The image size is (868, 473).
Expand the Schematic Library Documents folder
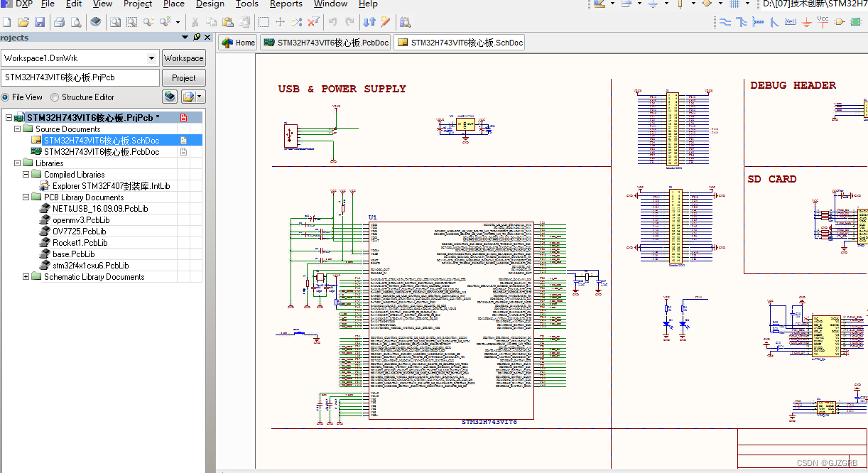click(x=26, y=276)
